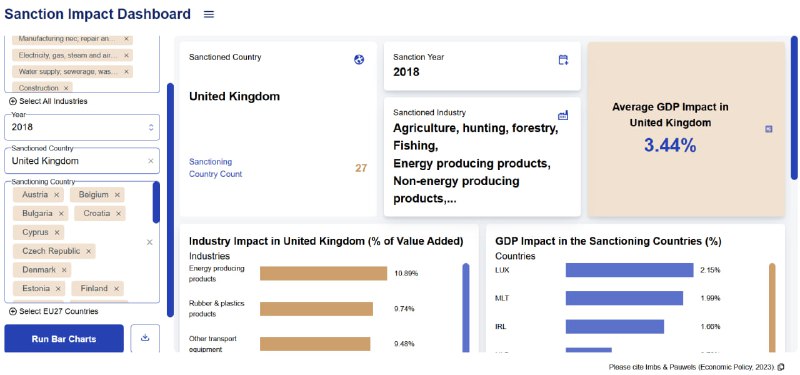Open the hamburger menu next to dashboard title
This screenshot has width=800, height=375.
(x=209, y=14)
